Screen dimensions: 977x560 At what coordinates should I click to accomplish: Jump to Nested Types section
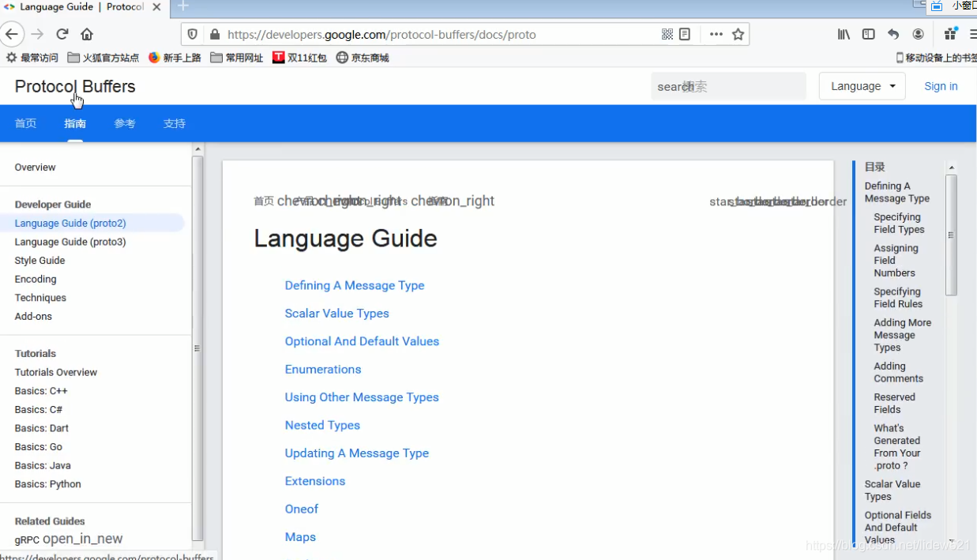(322, 425)
